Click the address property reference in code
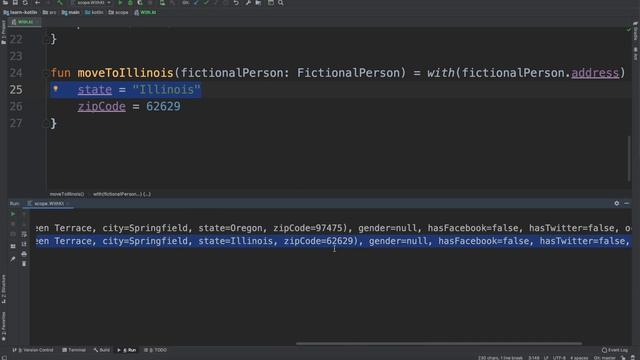The height and width of the screenshot is (360, 640). click(595, 73)
